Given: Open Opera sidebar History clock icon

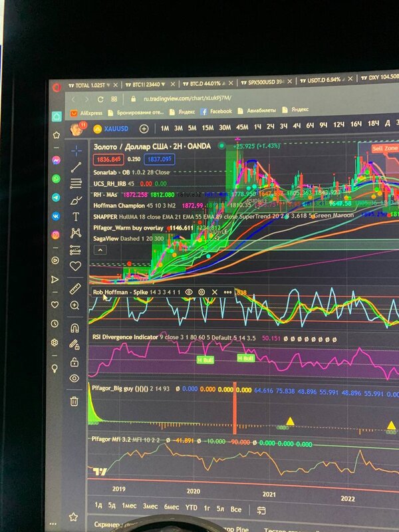Looking at the screenshot, I should tap(55, 324).
